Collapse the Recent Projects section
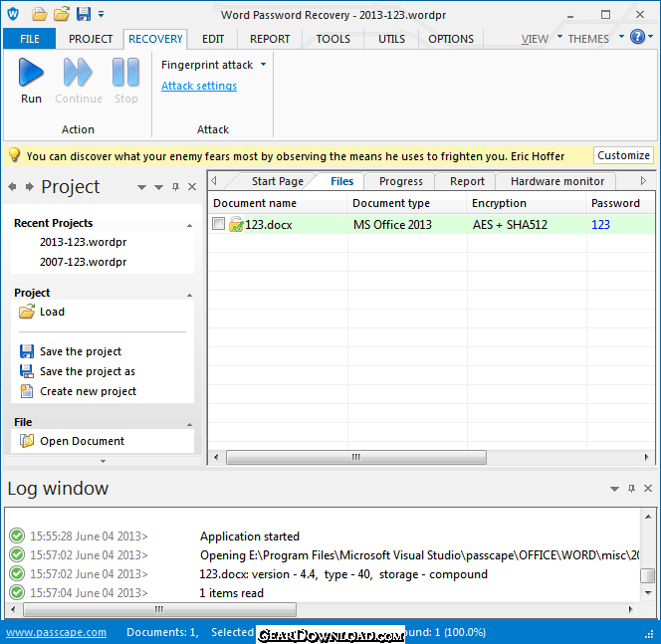 click(x=190, y=226)
